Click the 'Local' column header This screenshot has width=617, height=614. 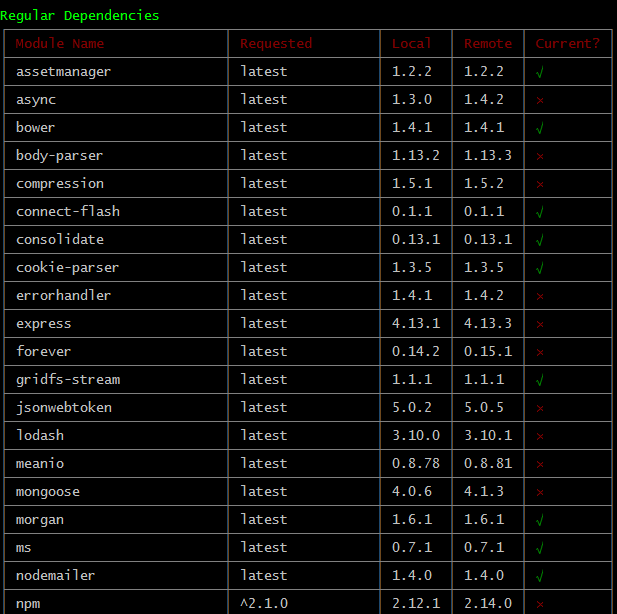click(412, 43)
